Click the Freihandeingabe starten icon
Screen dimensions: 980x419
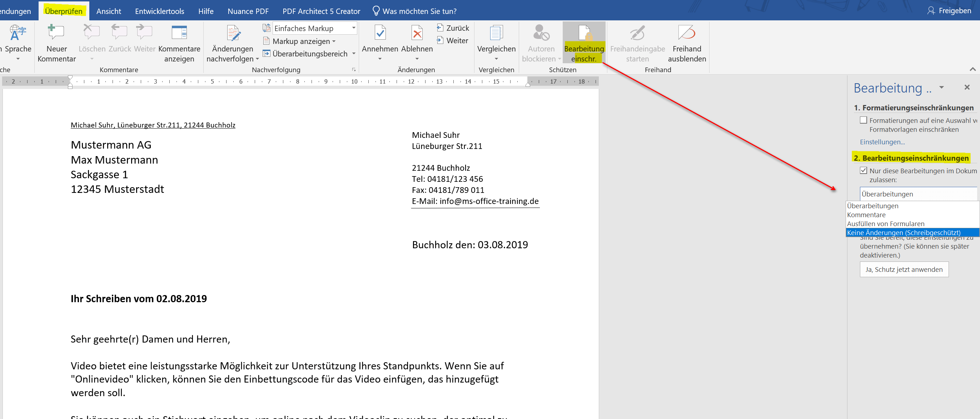pyautogui.click(x=637, y=33)
